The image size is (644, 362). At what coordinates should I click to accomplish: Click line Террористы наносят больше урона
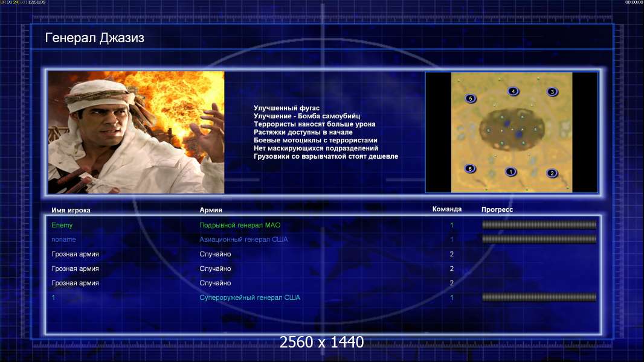(x=314, y=124)
